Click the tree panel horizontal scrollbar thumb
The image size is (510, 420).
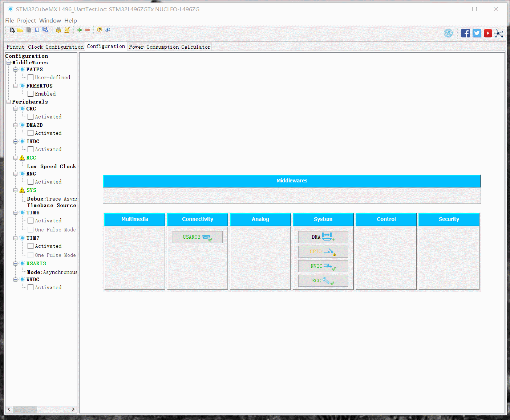pos(25,409)
